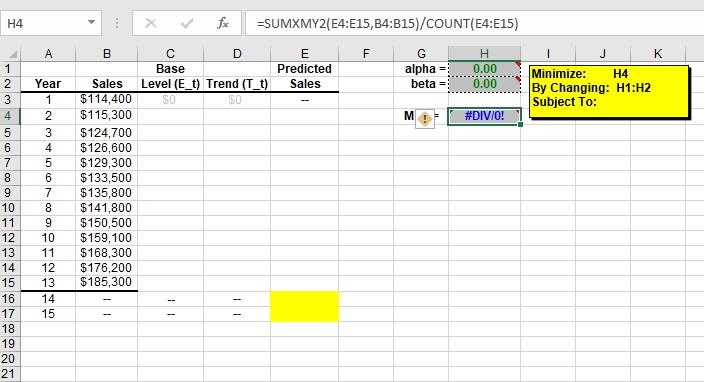Select the $135,800 sales cell

(107, 193)
